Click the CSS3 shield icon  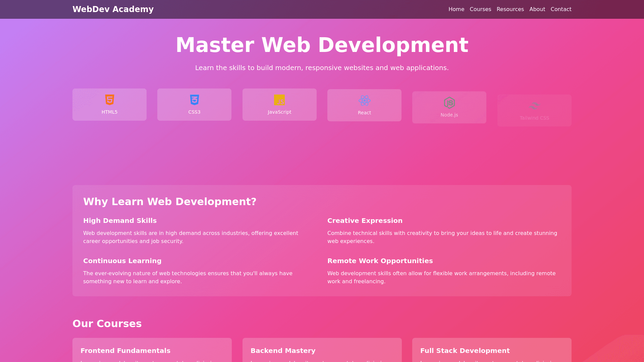[194, 100]
